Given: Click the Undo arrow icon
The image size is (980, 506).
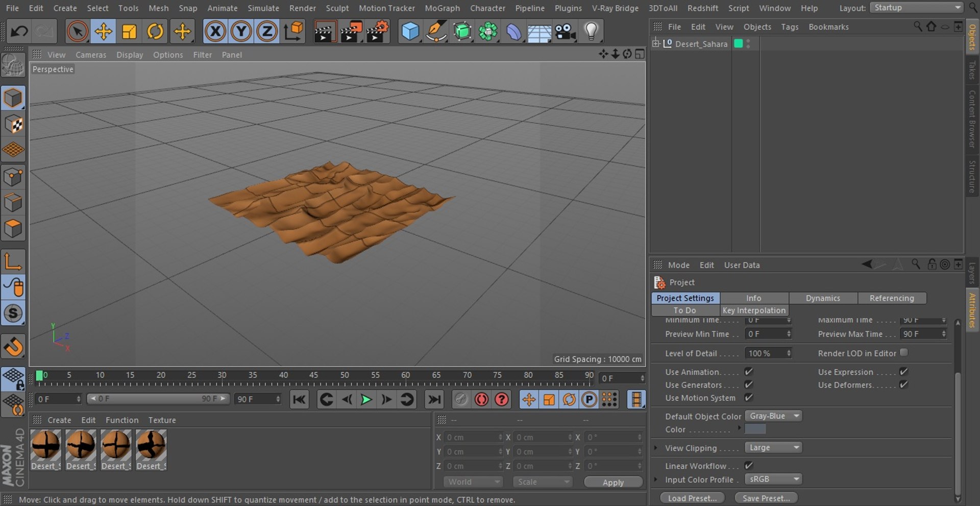Looking at the screenshot, I should [x=19, y=32].
